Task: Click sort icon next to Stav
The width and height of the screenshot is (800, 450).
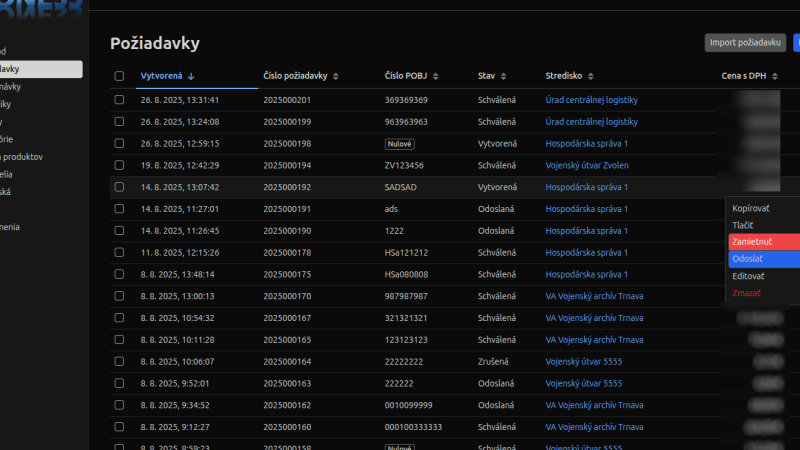Action: coord(504,76)
